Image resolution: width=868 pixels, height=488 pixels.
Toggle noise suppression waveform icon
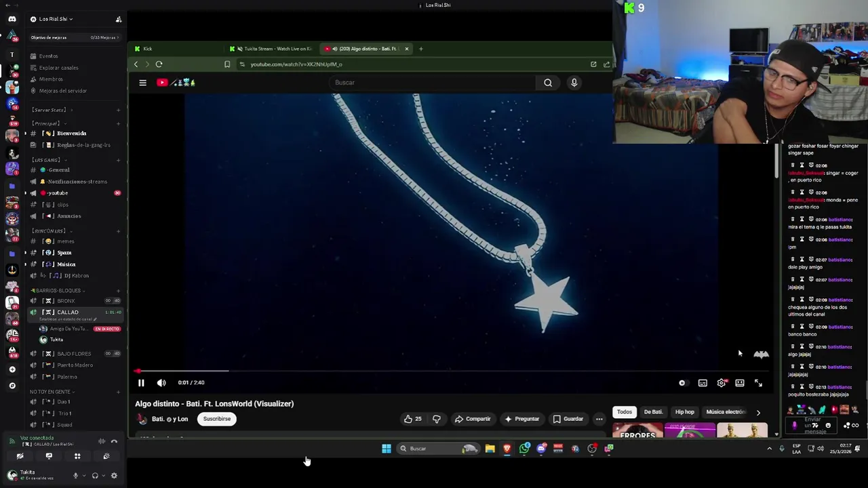(x=102, y=441)
